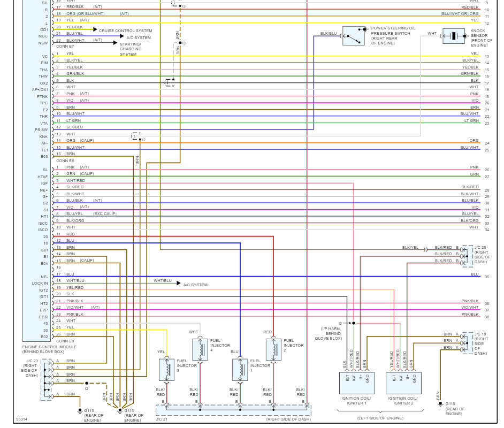Image resolution: width=504 pixels, height=428 pixels.
Task: Click the 'PTNK' pin label
Action: point(42,96)
